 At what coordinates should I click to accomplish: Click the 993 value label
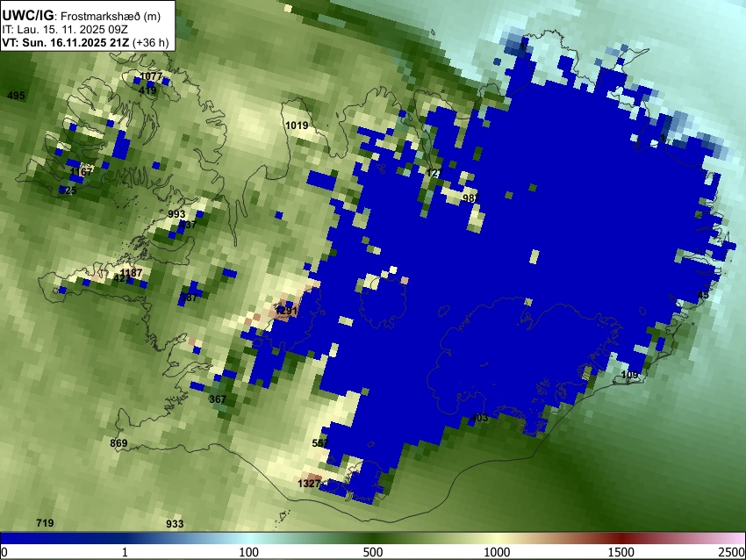pyautogui.click(x=176, y=214)
